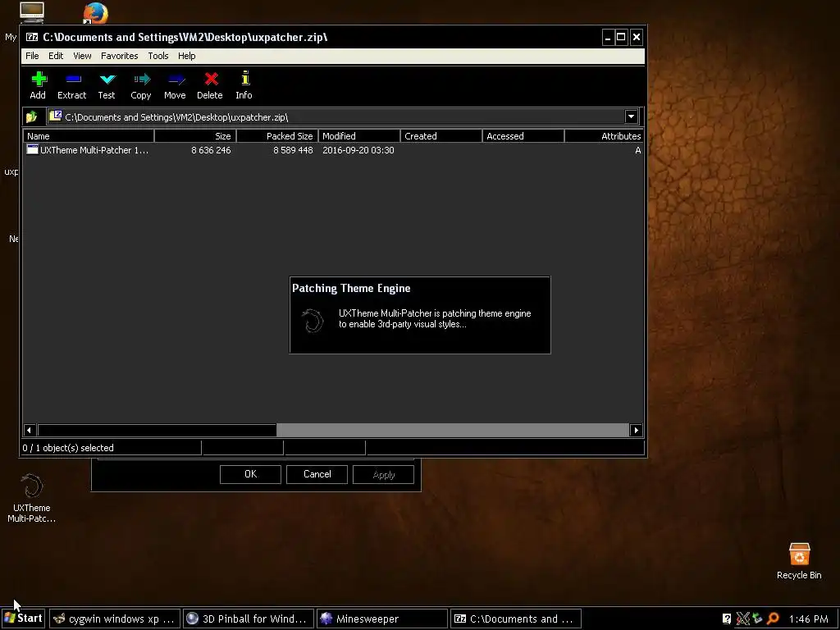Viewport: 840px width, 630px height.
Task: Sort by the Accessed column header
Action: coord(523,136)
